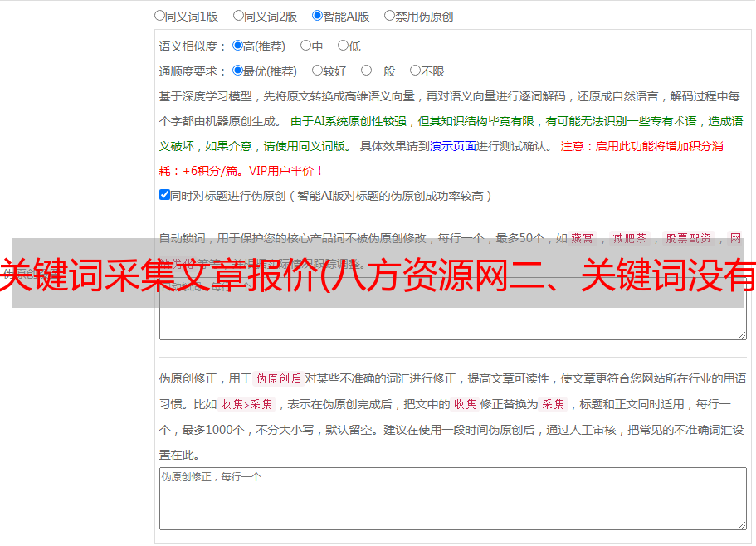Toggle 同时对标题进行伪原创 checkbox
This screenshot has width=756, height=546.
164,195
